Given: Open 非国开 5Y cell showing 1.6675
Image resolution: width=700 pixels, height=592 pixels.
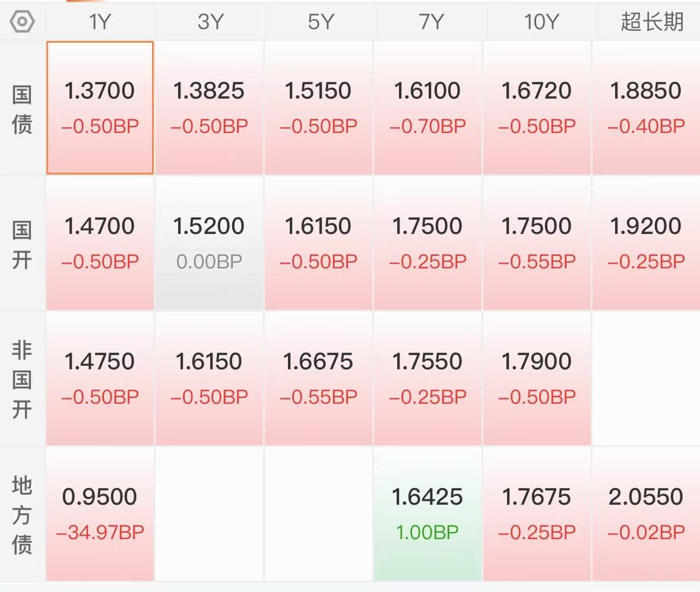Looking at the screenshot, I should [319, 379].
